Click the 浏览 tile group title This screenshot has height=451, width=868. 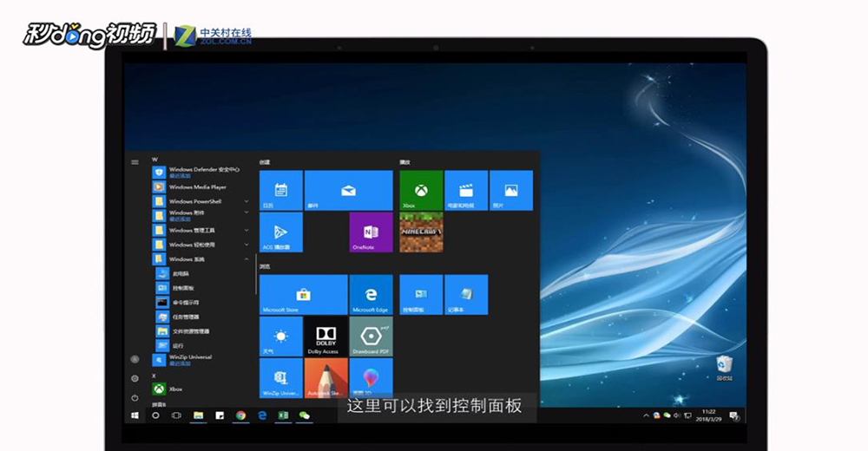tap(265, 267)
